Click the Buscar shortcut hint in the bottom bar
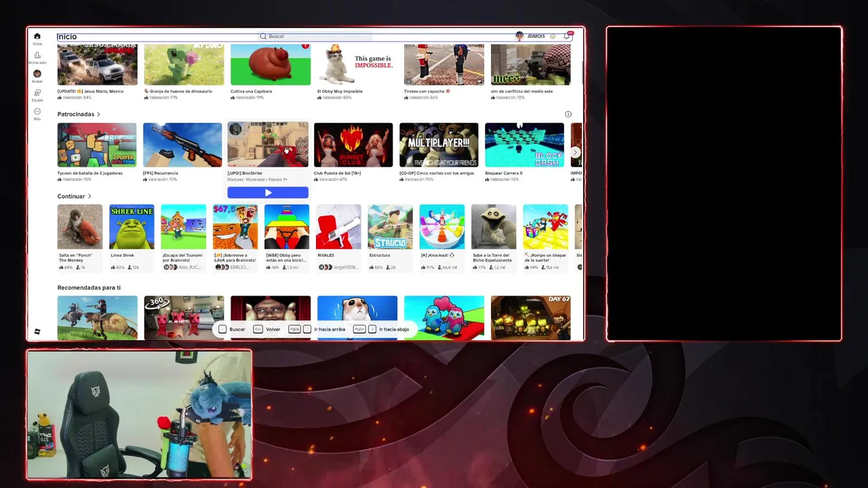The width and height of the screenshot is (868, 488). click(232, 329)
